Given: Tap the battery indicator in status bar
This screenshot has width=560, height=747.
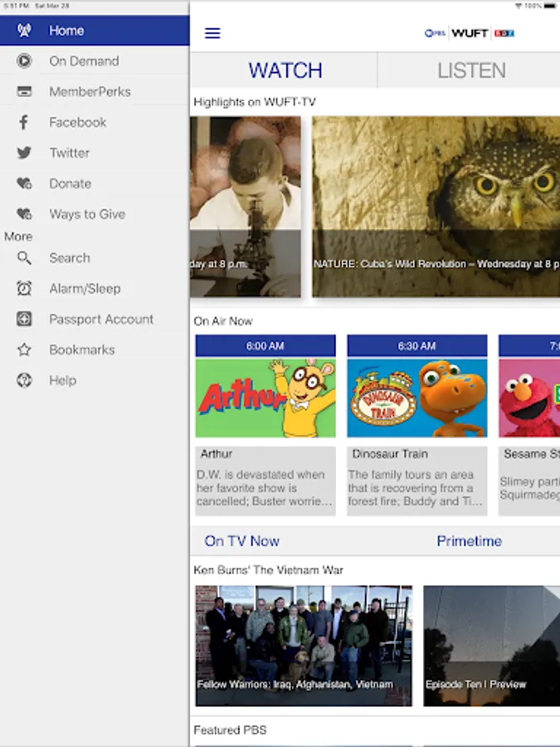Looking at the screenshot, I should (549, 6).
